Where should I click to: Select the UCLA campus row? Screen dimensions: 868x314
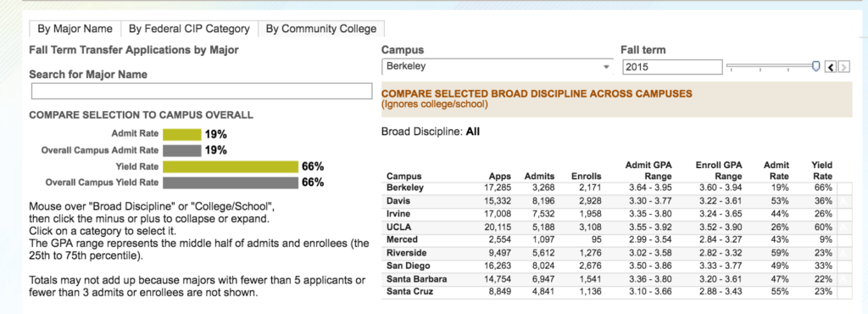[x=610, y=227]
